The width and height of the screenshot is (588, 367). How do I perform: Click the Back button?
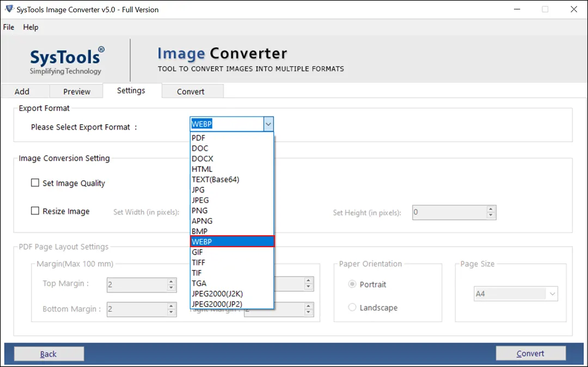(x=49, y=354)
